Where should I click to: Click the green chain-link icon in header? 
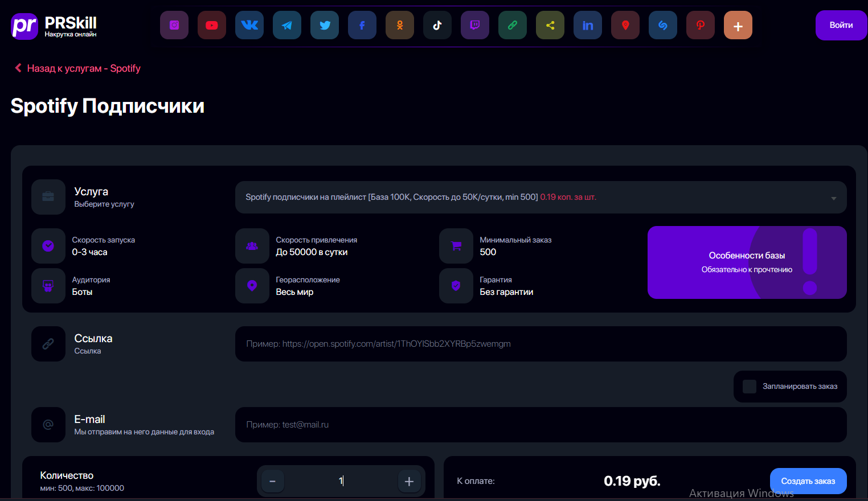(x=513, y=25)
